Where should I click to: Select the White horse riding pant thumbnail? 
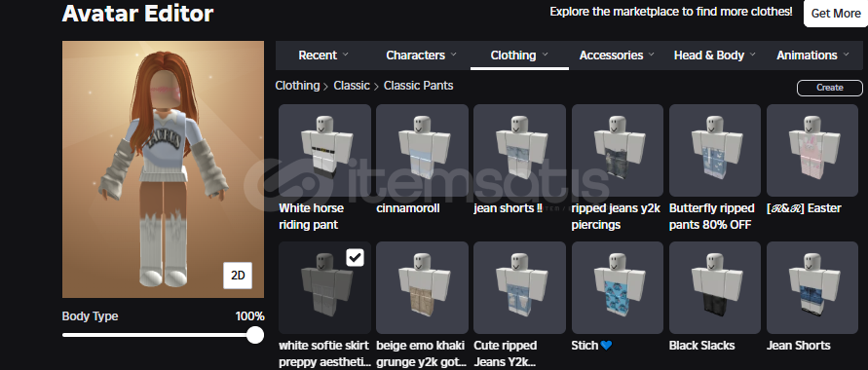tap(324, 150)
